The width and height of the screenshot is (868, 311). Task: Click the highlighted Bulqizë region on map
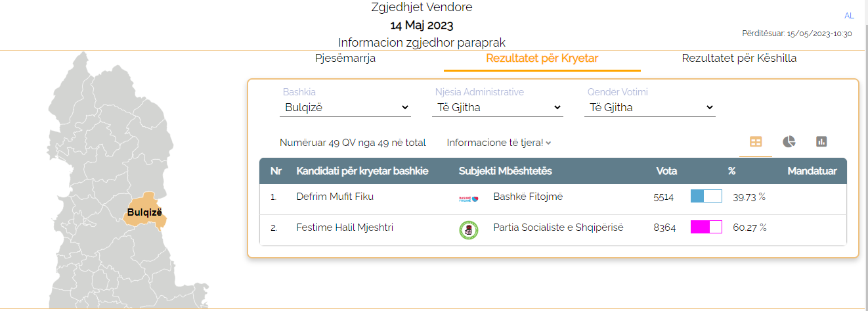(x=145, y=212)
